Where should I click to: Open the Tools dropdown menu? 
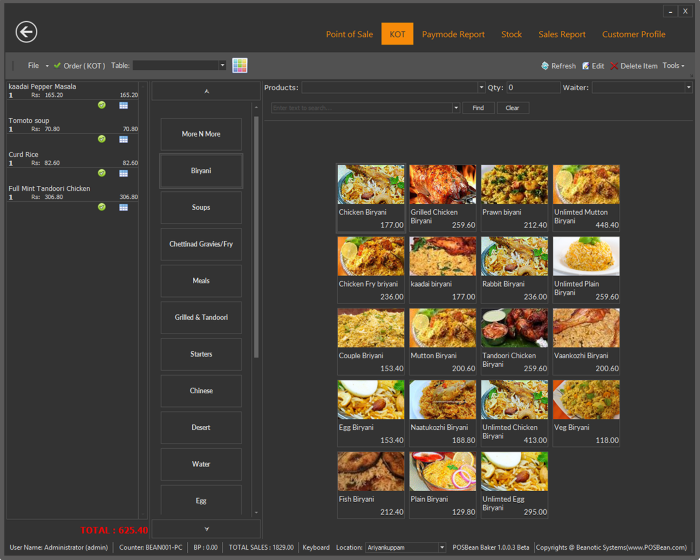(x=673, y=66)
